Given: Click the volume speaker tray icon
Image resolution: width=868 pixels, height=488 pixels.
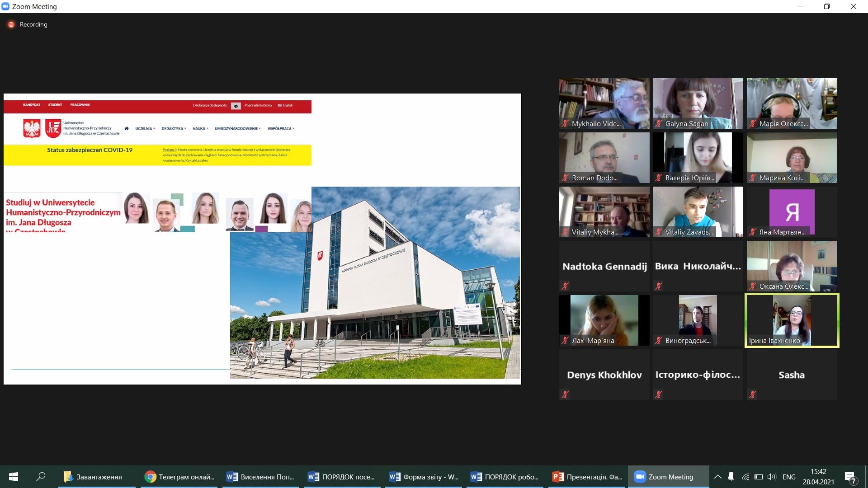Looking at the screenshot, I should point(771,477).
